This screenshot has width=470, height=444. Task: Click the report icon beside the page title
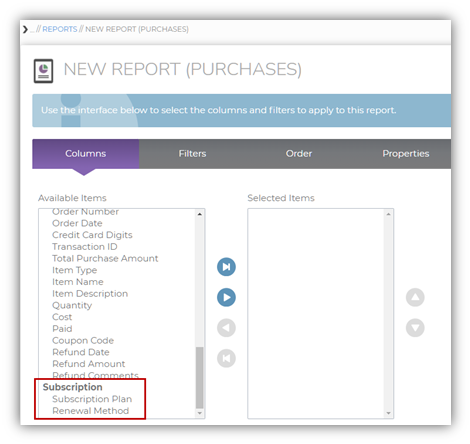coord(43,71)
